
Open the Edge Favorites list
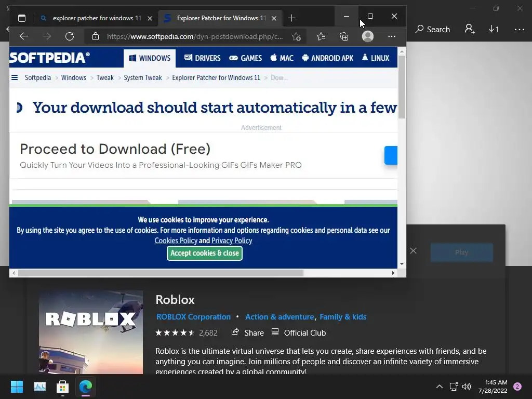tap(321, 36)
